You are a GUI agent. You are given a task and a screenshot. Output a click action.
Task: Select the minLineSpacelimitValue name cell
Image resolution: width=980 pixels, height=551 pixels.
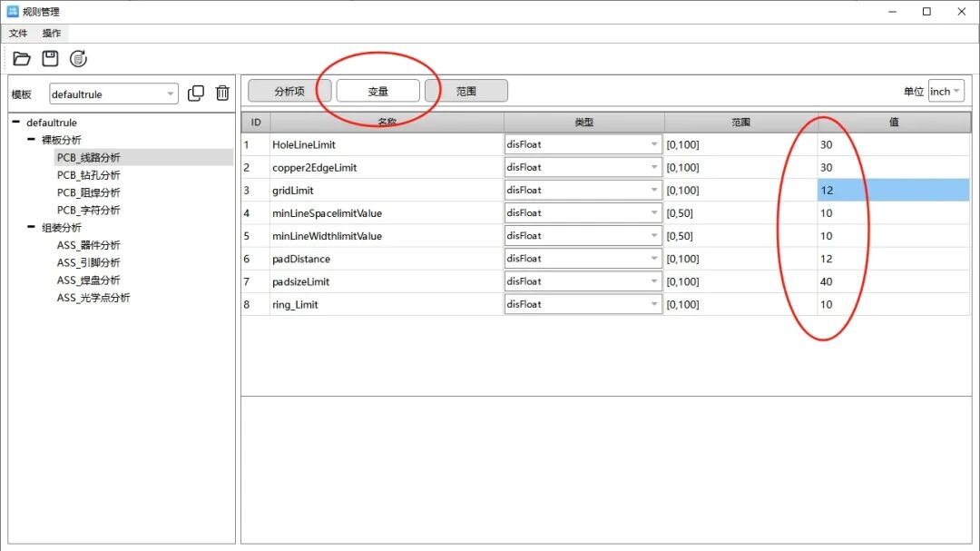pos(387,212)
